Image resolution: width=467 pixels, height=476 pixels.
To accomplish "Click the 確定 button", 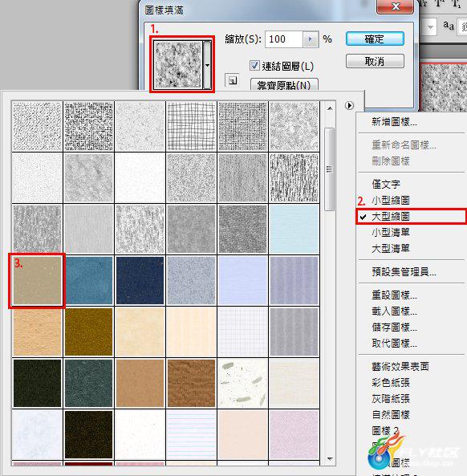I will (x=375, y=39).
